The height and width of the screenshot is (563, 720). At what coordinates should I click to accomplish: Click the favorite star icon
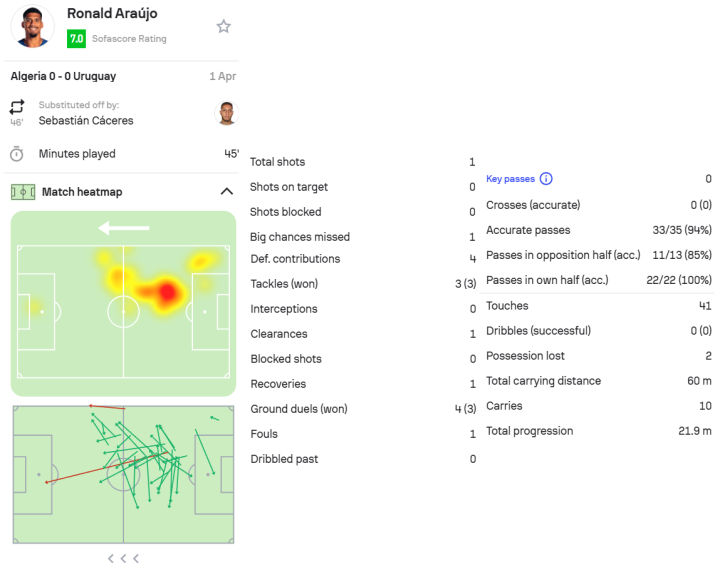click(223, 26)
